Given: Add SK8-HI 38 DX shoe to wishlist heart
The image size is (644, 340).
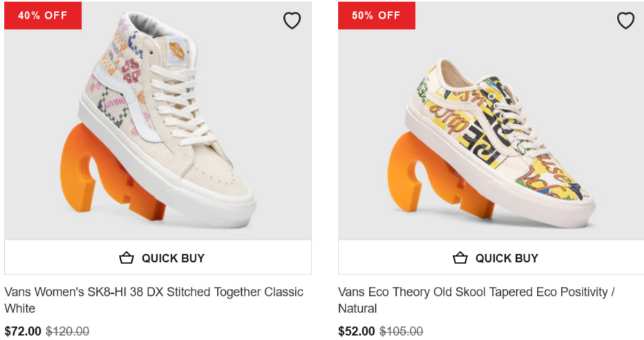Looking at the screenshot, I should (292, 21).
